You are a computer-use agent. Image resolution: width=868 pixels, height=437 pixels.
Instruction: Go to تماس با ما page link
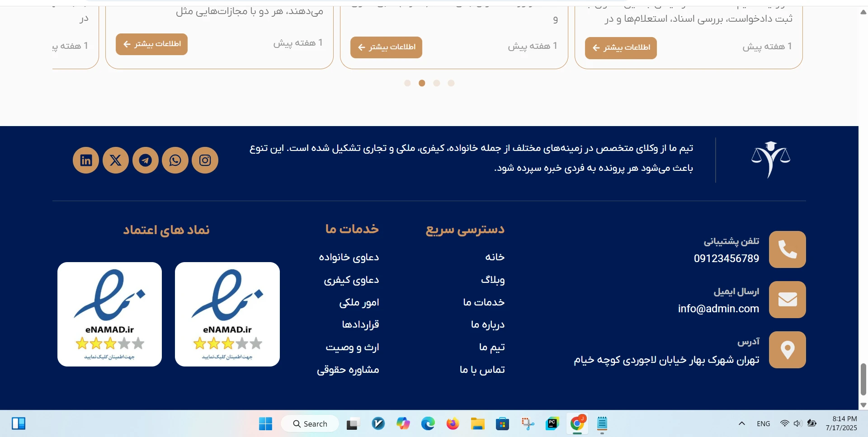[x=482, y=370]
